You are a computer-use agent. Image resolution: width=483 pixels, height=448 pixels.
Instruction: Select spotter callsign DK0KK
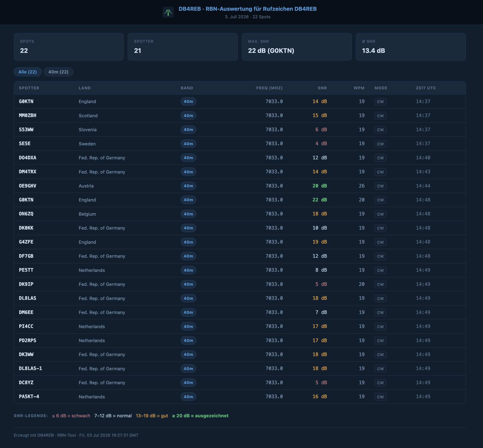26,228
